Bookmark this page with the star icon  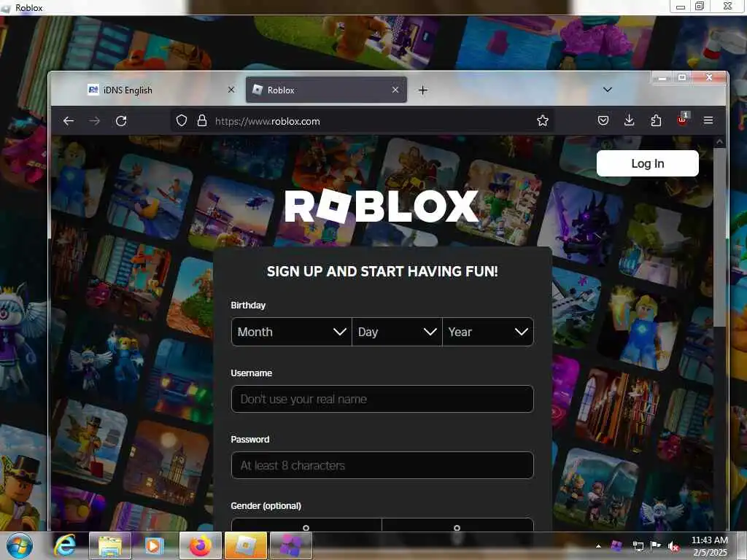tap(543, 121)
